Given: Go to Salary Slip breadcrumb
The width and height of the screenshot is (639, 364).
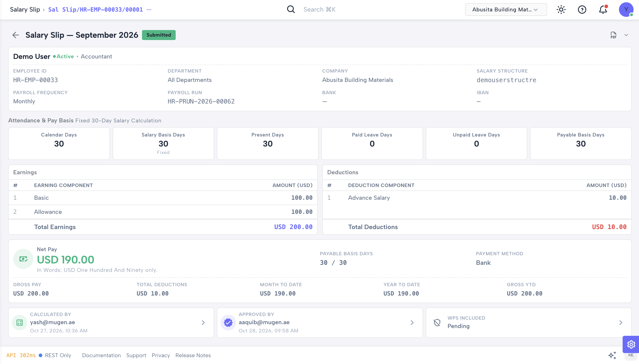Looking at the screenshot, I should point(25,10).
